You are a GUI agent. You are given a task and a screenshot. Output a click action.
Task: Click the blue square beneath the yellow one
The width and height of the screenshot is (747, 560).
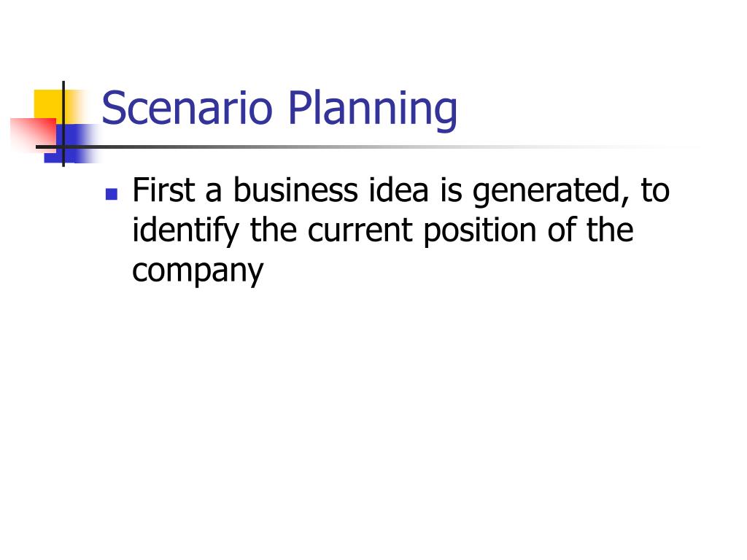click(x=71, y=144)
